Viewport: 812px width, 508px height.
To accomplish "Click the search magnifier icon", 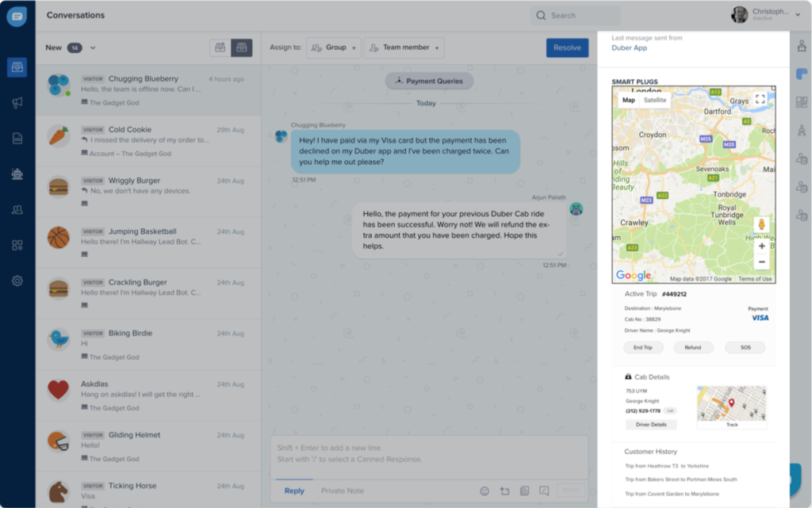I will (x=541, y=16).
